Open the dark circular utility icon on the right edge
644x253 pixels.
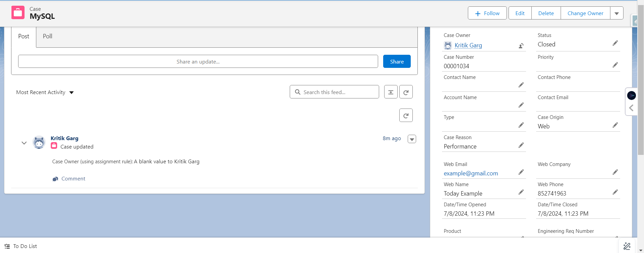pos(632,95)
